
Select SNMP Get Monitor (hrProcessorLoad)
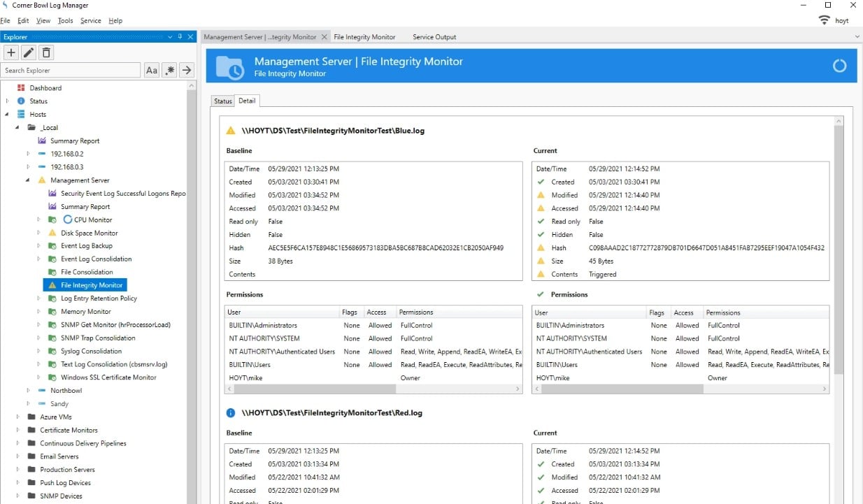point(115,325)
